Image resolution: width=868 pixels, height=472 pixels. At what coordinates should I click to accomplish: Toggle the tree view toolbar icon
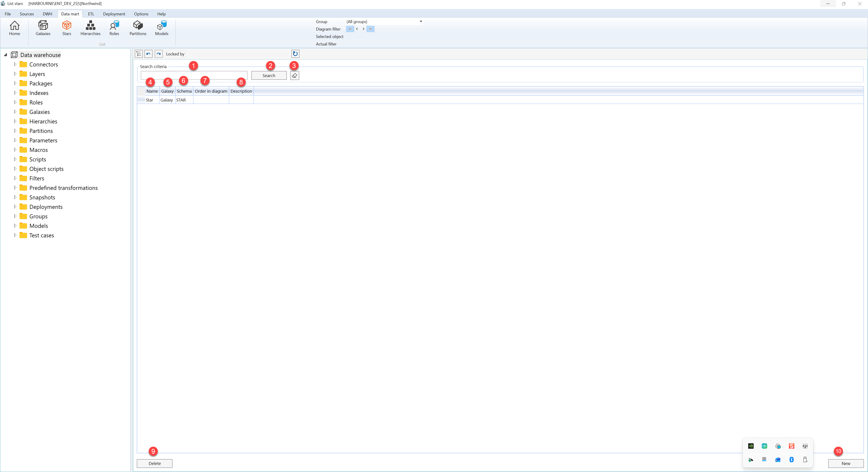[x=139, y=54]
